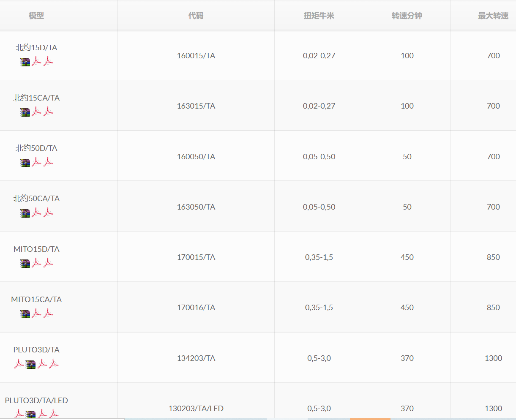Click max speed 850 in the 170016/TA row
Screen dimensions: 516x420
click(493, 308)
